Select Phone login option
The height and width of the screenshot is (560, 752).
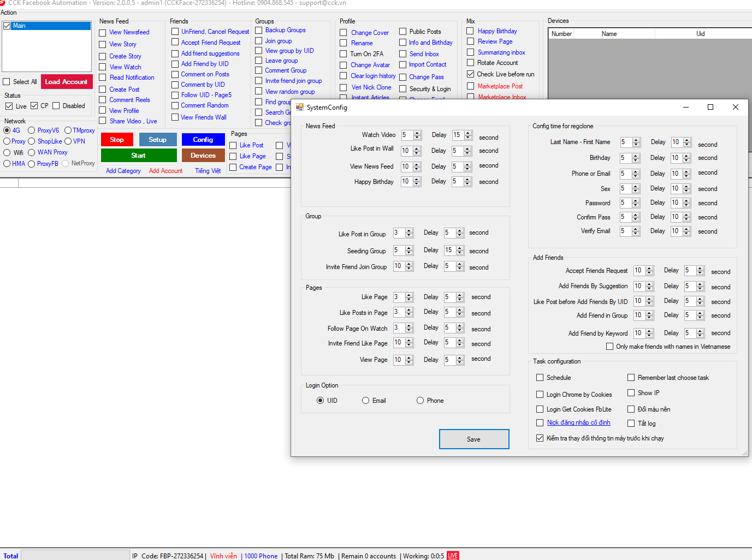point(420,401)
